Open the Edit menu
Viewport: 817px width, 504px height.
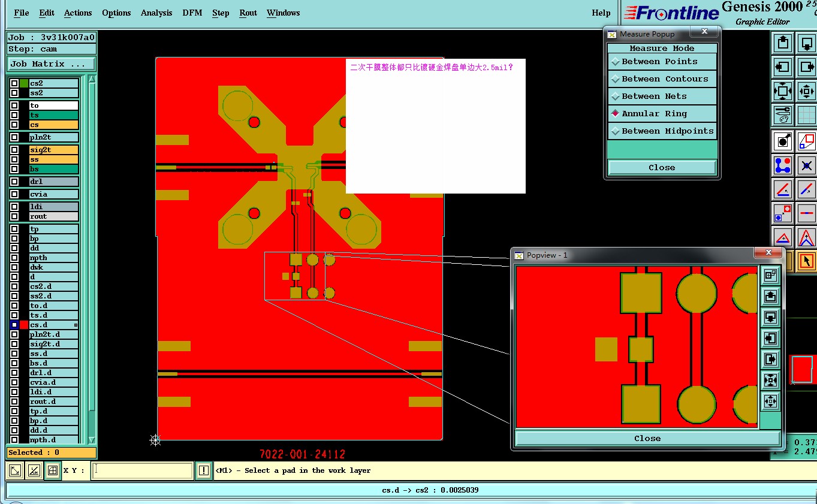click(47, 13)
